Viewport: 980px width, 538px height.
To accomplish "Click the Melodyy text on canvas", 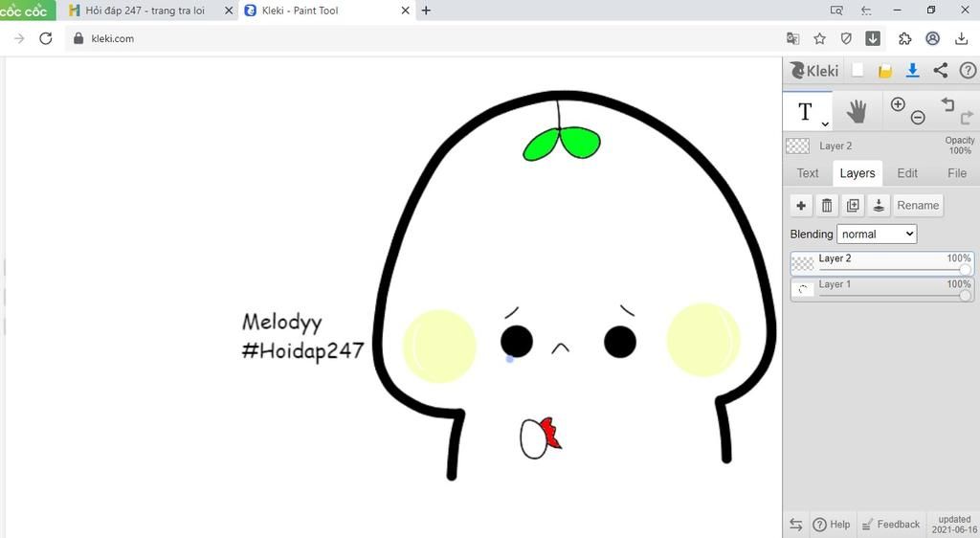I will pyautogui.click(x=282, y=323).
